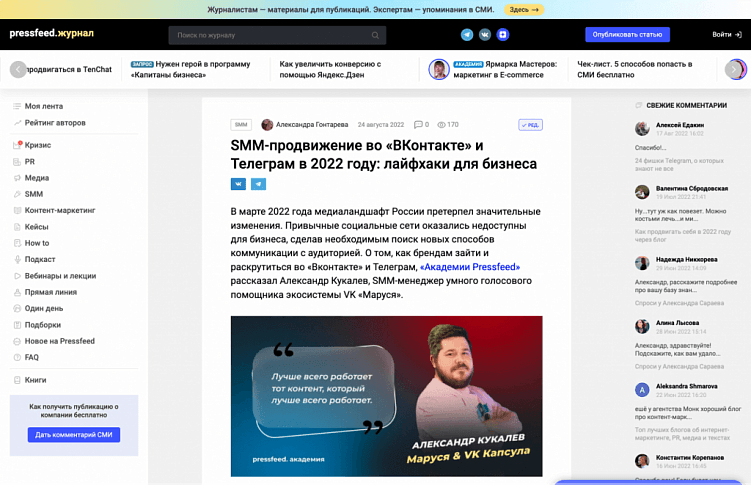Image resolution: width=751 pixels, height=485 pixels.
Task: Click the «Опубликовать статью» button
Action: tap(627, 34)
